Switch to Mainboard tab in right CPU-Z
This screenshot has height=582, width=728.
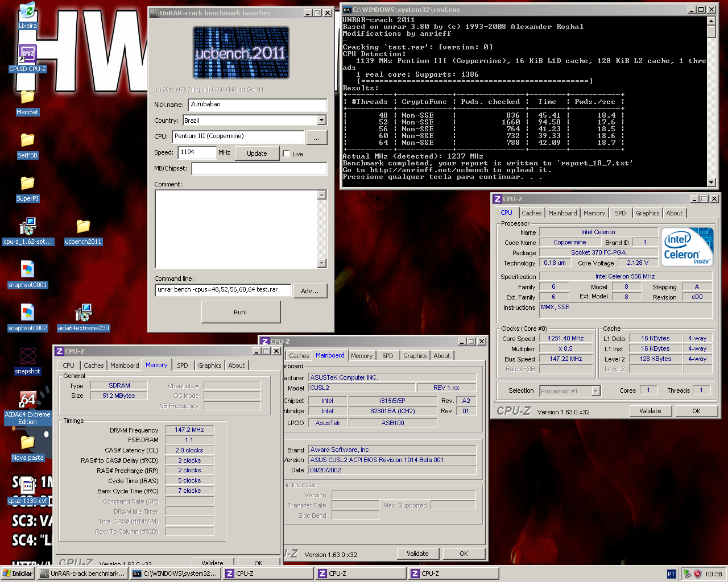562,213
